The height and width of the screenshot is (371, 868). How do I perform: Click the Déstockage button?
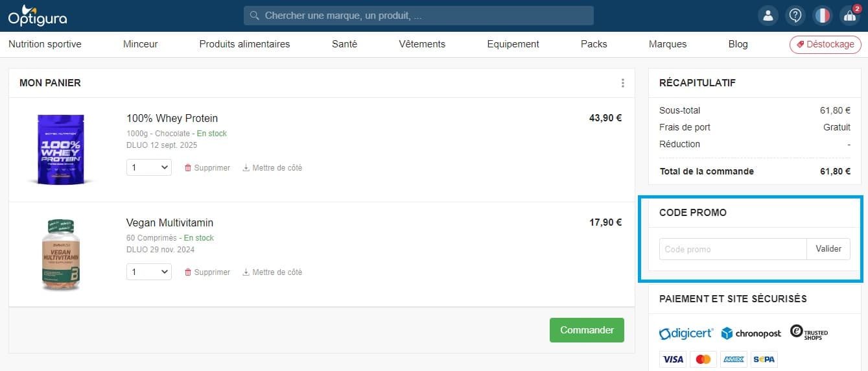click(825, 44)
